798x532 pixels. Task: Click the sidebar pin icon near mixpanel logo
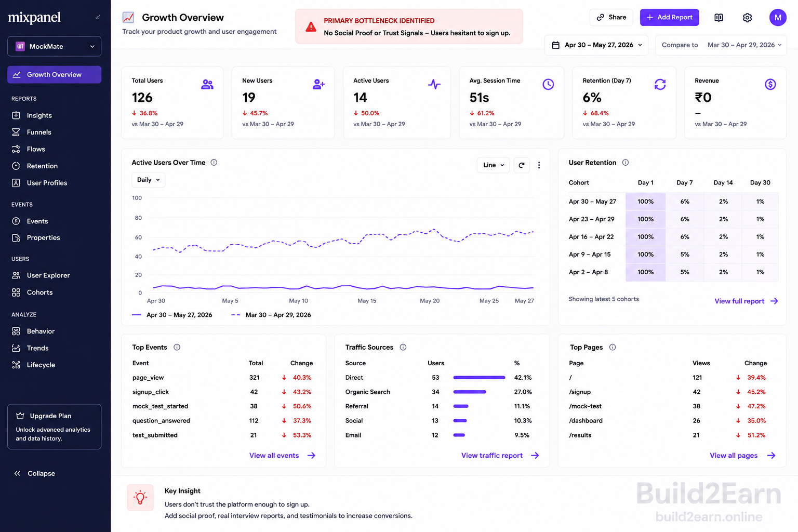pyautogui.click(x=98, y=18)
